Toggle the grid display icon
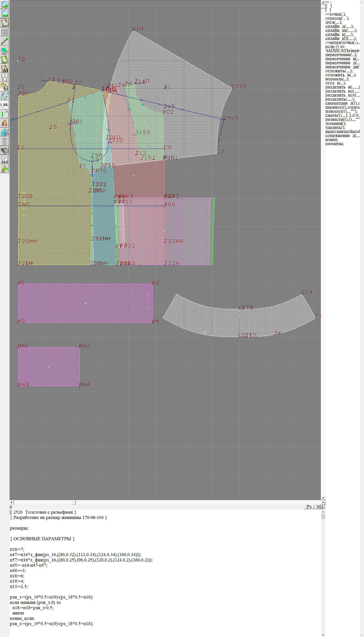 (5, 32)
